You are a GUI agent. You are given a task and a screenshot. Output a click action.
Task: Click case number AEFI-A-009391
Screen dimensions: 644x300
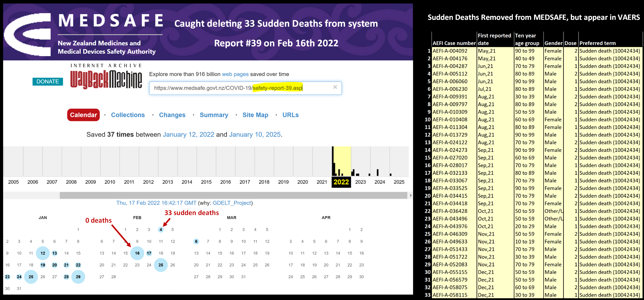click(450, 97)
